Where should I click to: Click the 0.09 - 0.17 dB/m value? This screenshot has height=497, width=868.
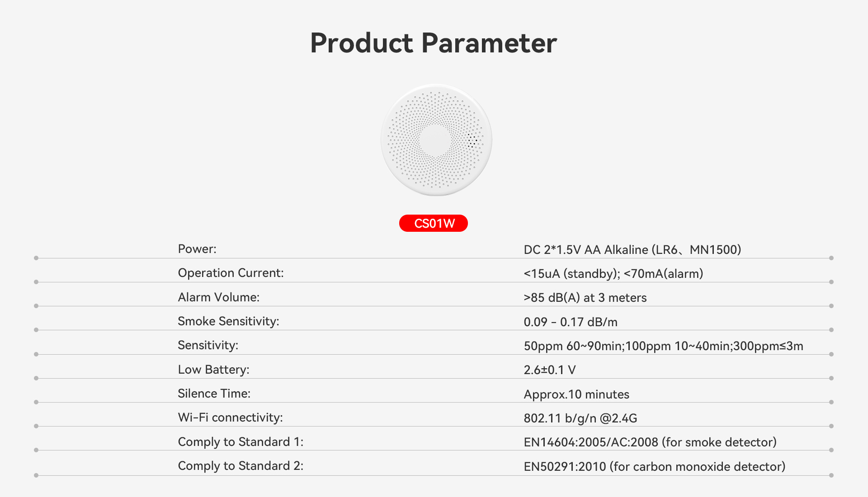[x=570, y=322]
